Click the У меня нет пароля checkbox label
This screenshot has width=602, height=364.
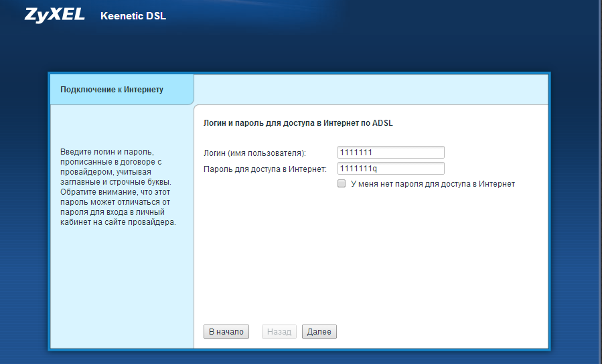(x=433, y=184)
